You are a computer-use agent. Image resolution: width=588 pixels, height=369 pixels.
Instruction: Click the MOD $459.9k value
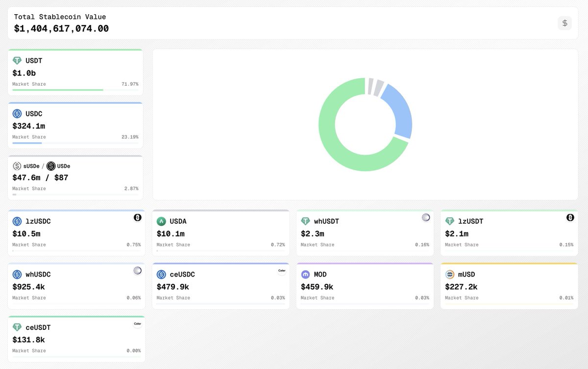click(317, 287)
